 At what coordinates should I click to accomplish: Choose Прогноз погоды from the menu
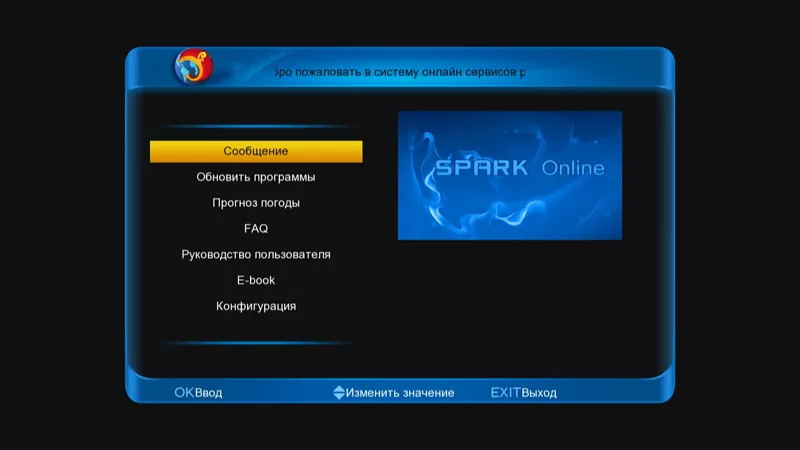(x=256, y=203)
